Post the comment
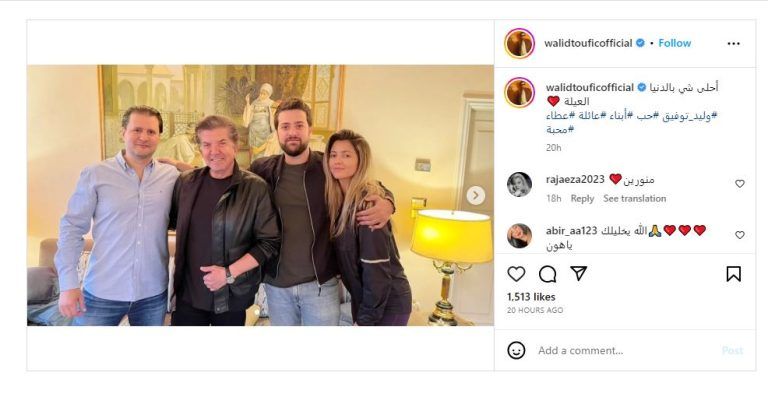 tap(732, 350)
